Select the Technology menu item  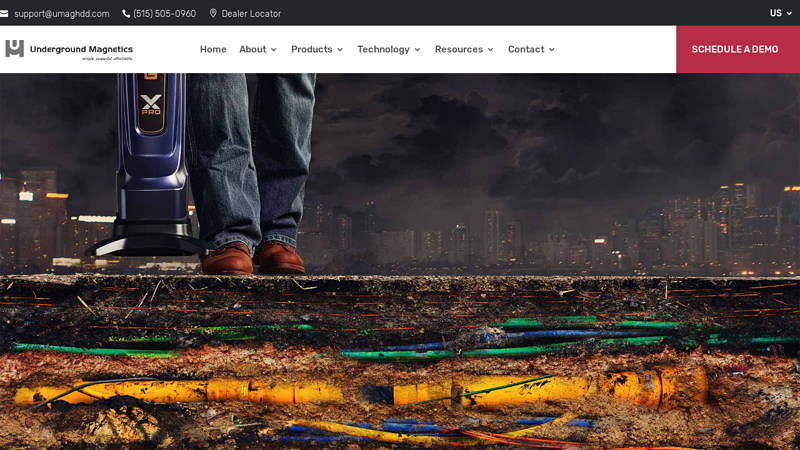pos(383,49)
